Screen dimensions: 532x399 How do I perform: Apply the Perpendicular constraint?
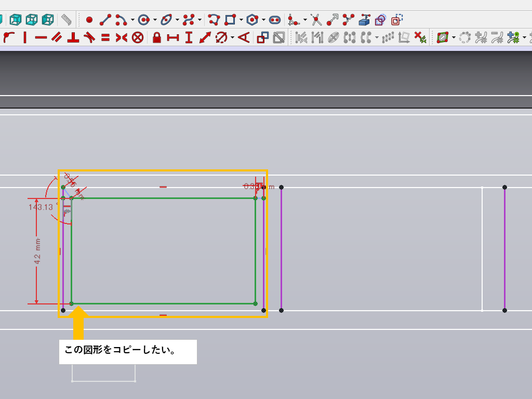(73, 37)
